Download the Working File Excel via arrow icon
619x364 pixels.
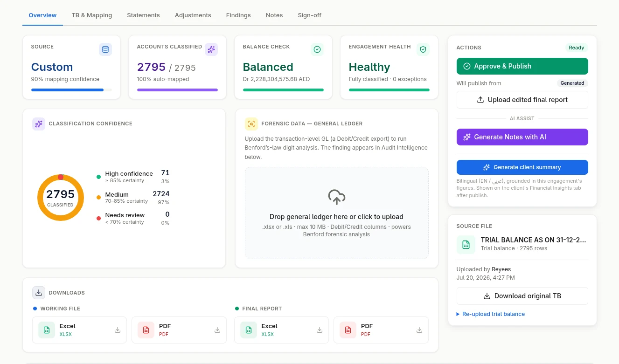[118, 330]
